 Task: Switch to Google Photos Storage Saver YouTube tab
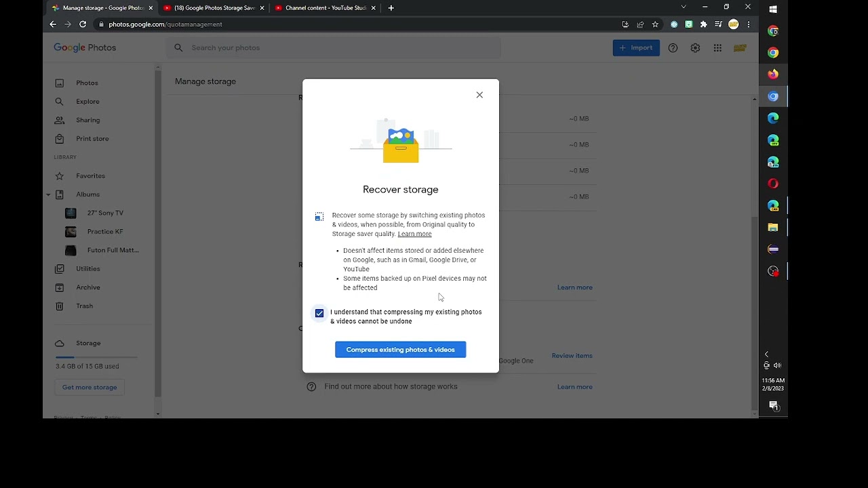coord(214,8)
